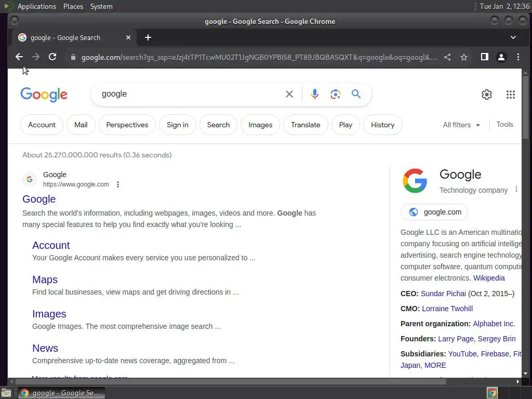Select the Perspectives filter chip

(x=127, y=125)
